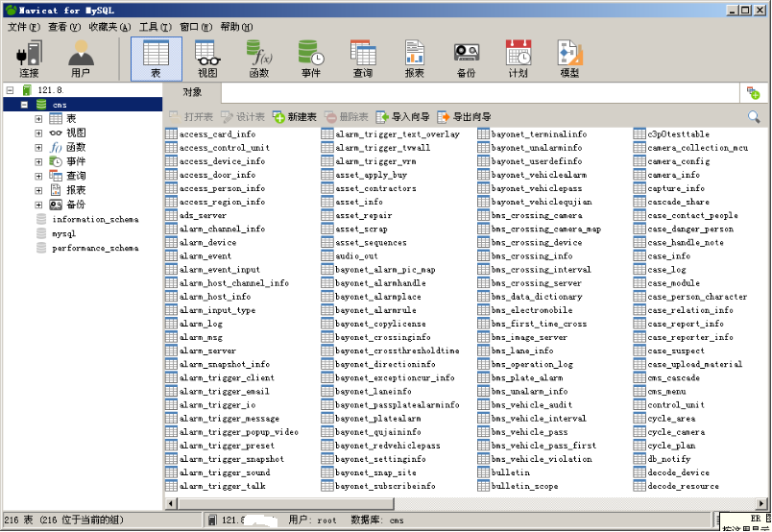Launch the 导入向导 (Import Wizard) button
Screen dimensions: 772x532
pos(404,117)
